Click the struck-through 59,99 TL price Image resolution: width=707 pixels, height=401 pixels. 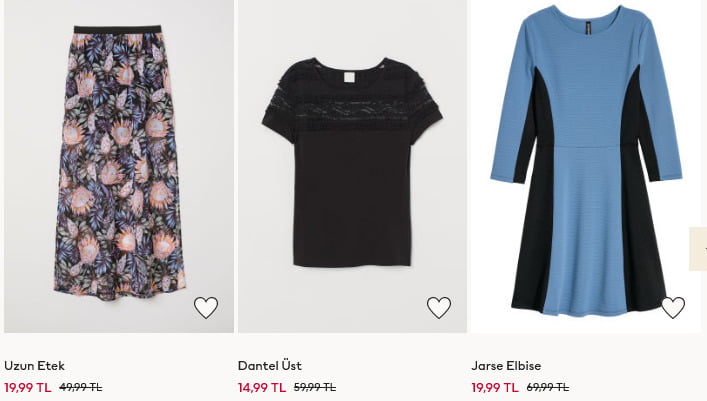(315, 387)
